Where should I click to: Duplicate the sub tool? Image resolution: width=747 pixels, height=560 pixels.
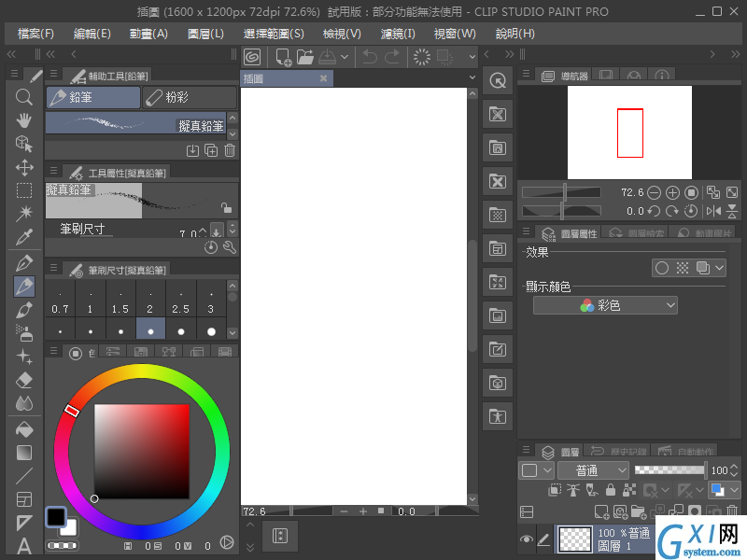click(x=211, y=150)
